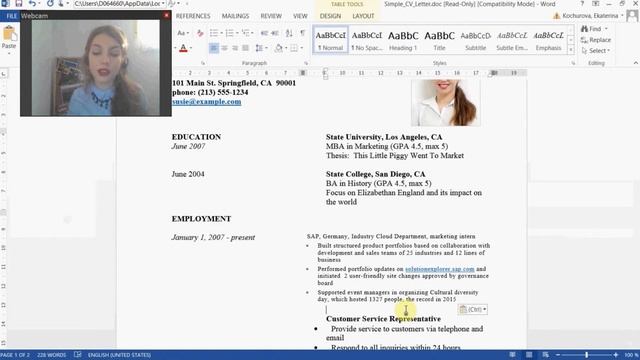Open the MAILINGS tab
The height and width of the screenshot is (360, 640).
point(235,16)
